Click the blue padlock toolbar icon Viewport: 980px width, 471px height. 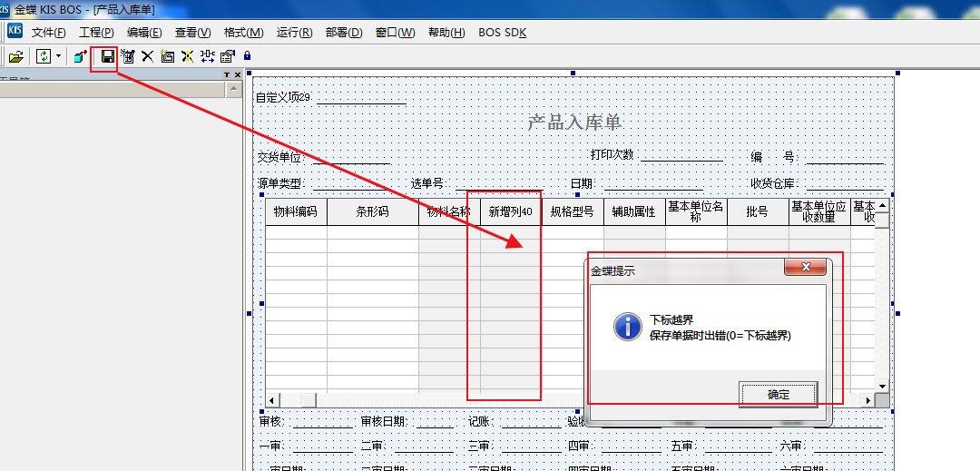pos(247,56)
